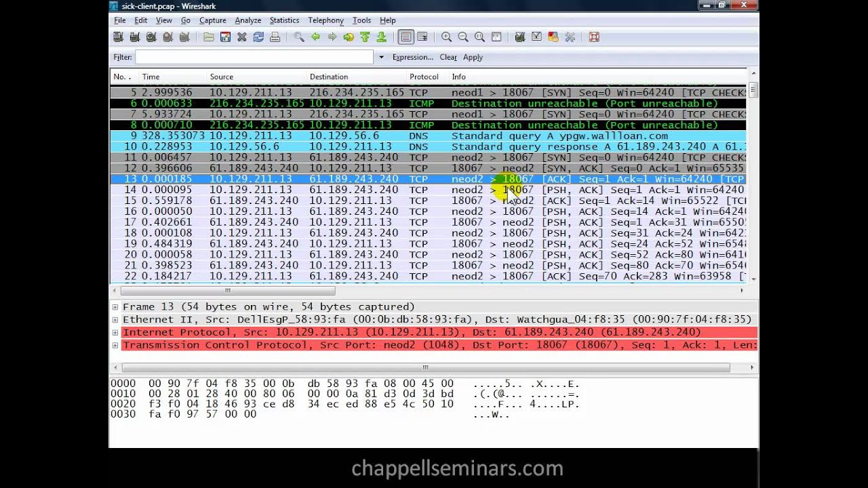Open the Telephony menu
Screen dimensions: 868x488
tap(325, 20)
